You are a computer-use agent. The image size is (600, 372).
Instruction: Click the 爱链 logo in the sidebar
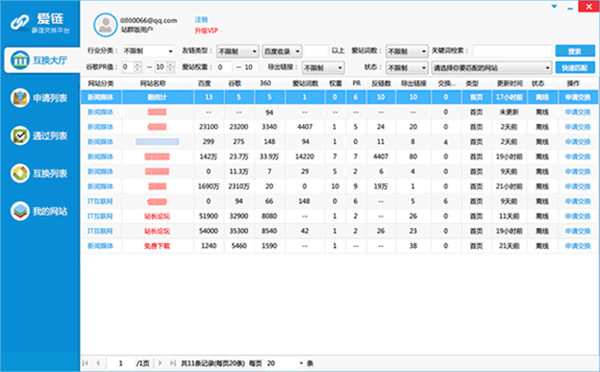(x=40, y=23)
